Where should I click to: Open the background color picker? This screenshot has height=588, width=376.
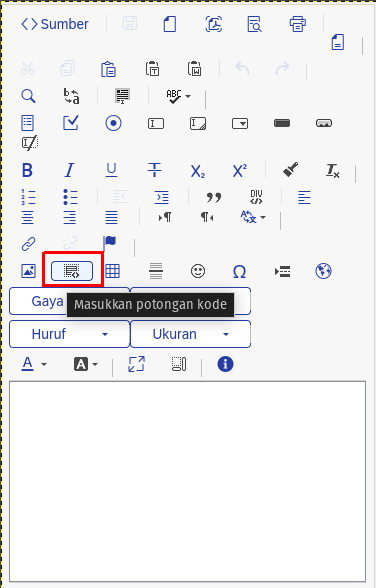click(x=86, y=364)
